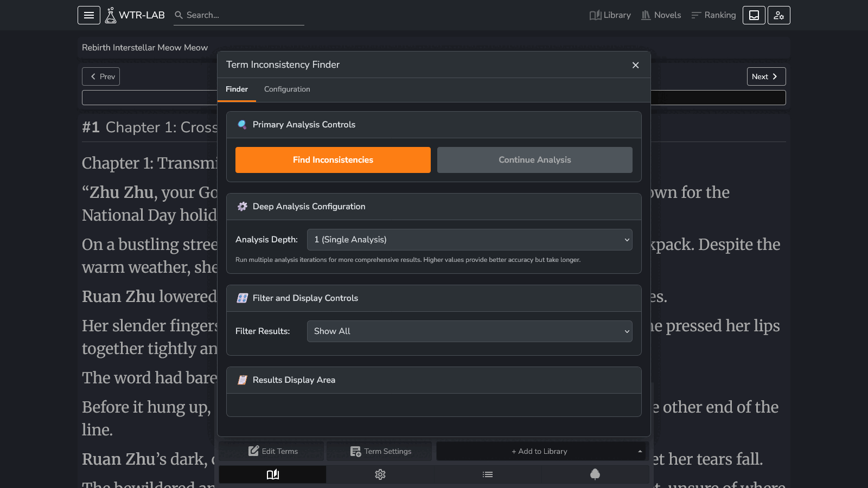868x488 pixels.
Task: Click the search magnifier icon
Action: 178,15
